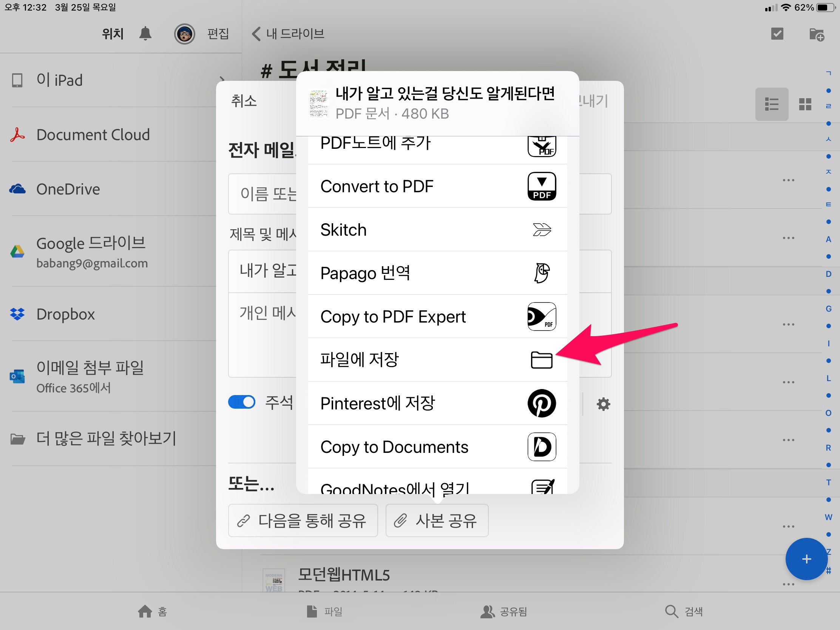The width and height of the screenshot is (840, 630).
Task: Switch to the 검색 tab
Action: tap(684, 611)
